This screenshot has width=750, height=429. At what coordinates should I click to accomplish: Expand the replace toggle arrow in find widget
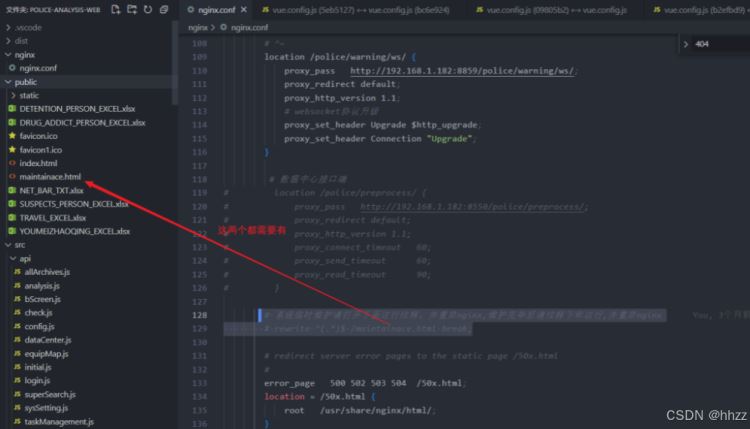point(685,44)
